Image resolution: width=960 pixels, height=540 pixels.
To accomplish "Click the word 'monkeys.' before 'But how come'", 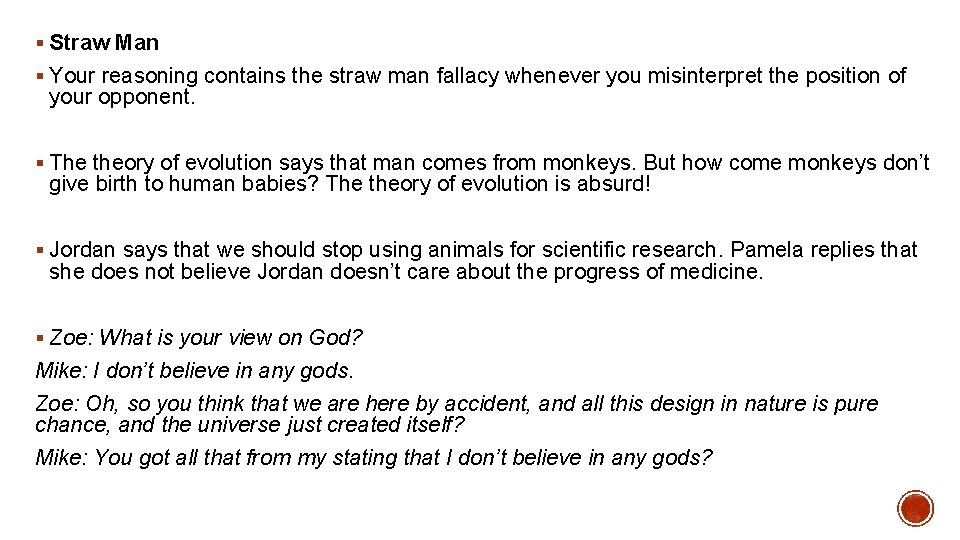I will [x=590, y=163].
